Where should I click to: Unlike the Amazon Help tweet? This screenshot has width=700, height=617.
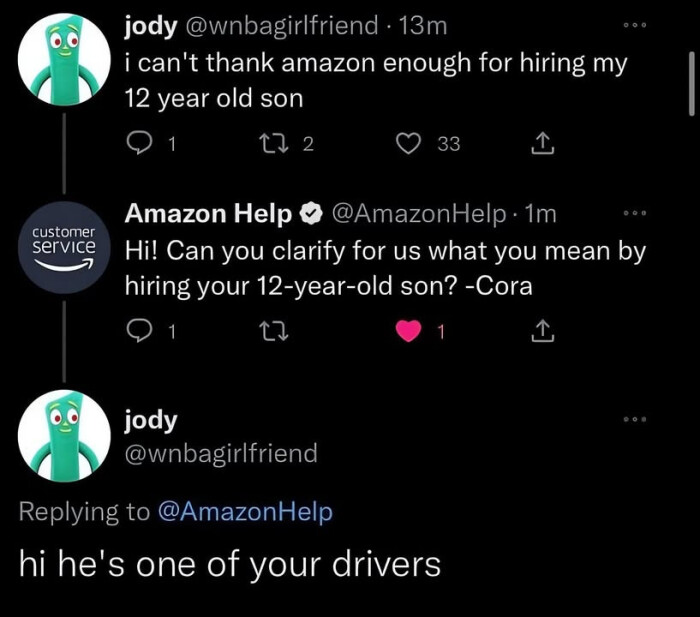coord(408,331)
